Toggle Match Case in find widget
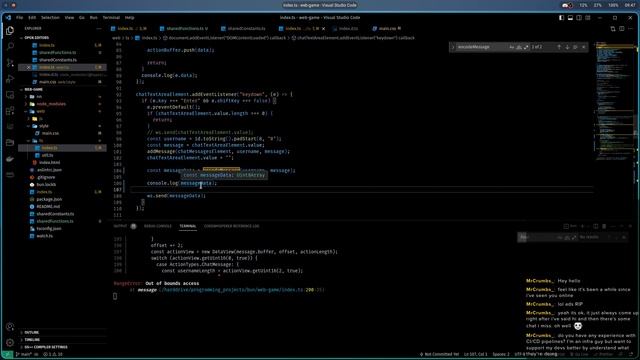The width and height of the screenshot is (640, 360). (x=511, y=47)
